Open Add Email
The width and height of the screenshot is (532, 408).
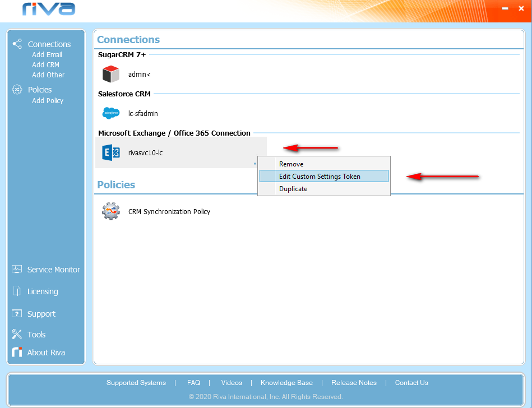(x=47, y=54)
